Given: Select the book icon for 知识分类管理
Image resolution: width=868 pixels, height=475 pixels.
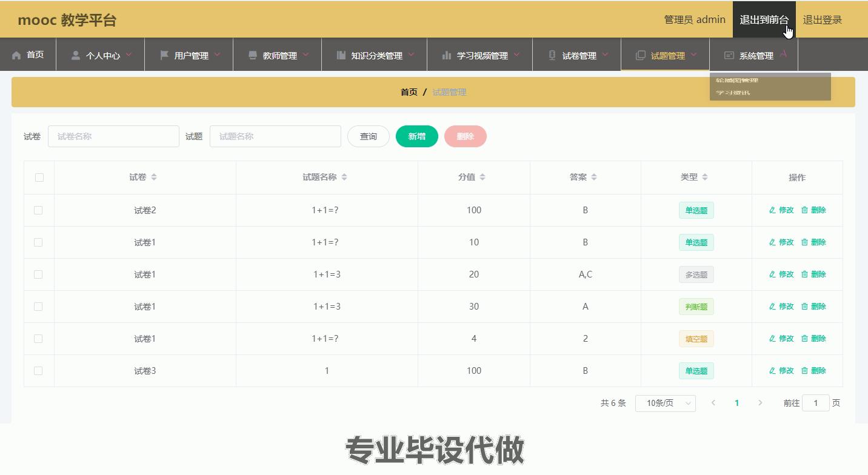Looking at the screenshot, I should pyautogui.click(x=341, y=55).
